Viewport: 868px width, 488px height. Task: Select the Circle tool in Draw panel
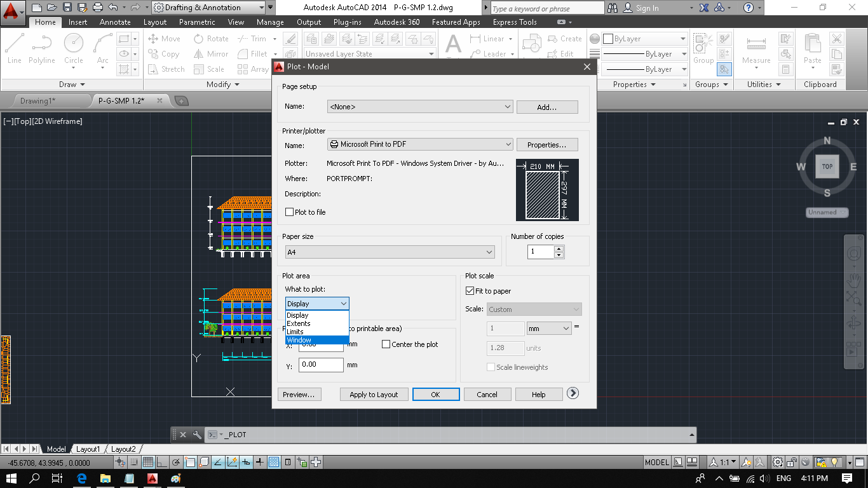74,50
